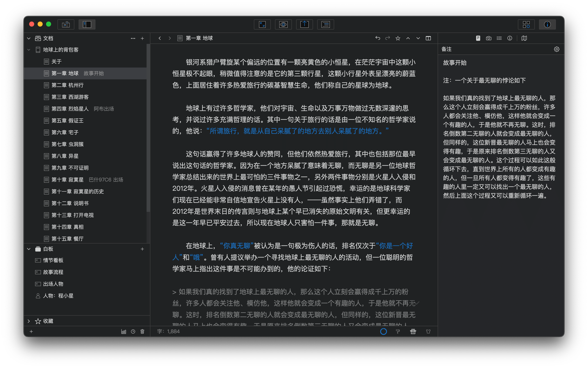Select 第一章 地球 in sidebar
Viewport: 588px width, 368px height.
[x=85, y=73]
